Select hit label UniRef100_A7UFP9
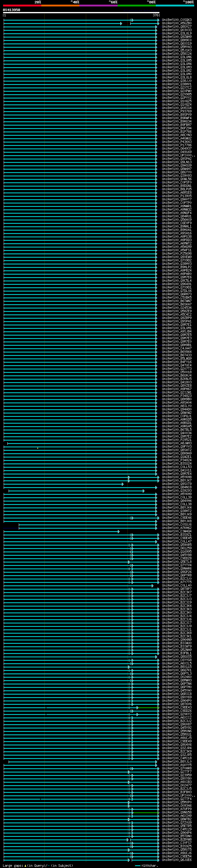197x868 pixels. (177, 809)
